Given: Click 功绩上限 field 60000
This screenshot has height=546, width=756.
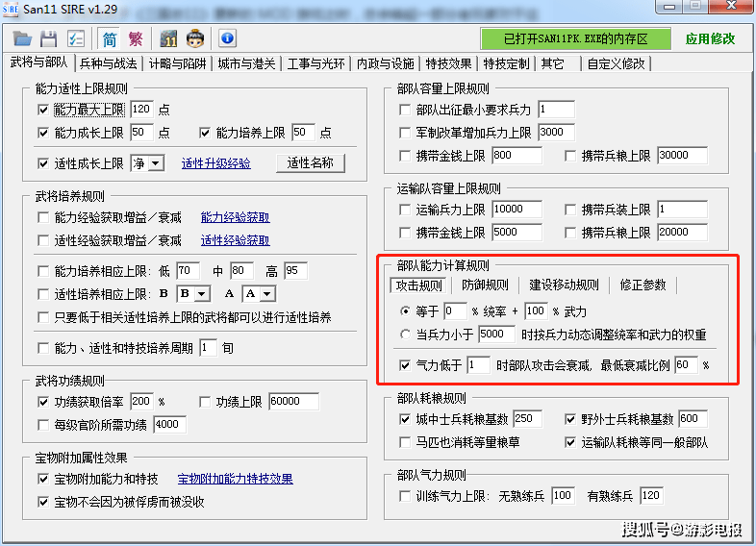Looking at the screenshot, I should click(x=293, y=401).
